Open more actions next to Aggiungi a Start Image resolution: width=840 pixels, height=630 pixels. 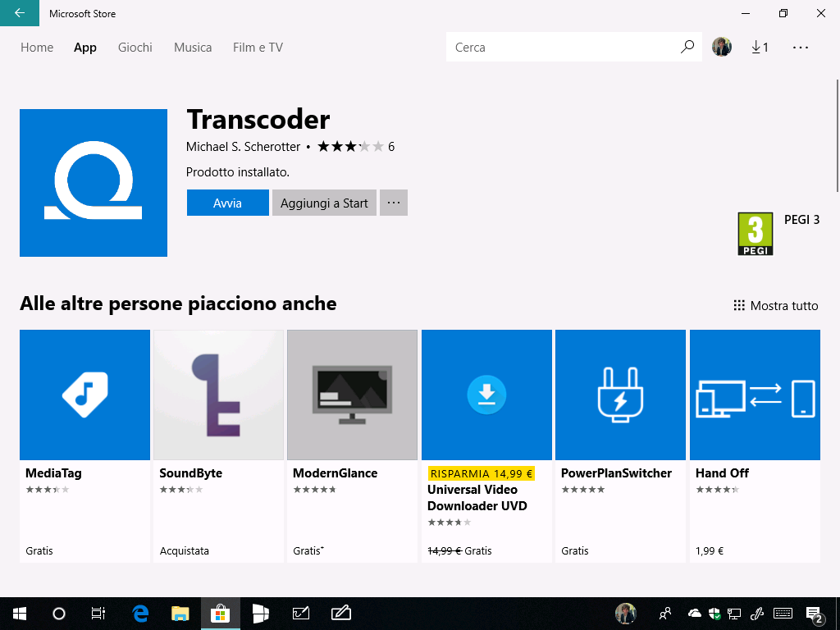coord(394,203)
